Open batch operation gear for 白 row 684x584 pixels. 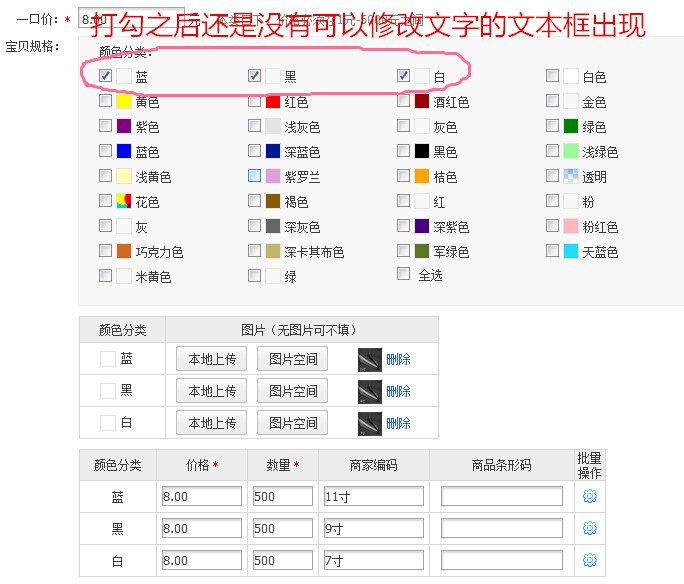[589, 560]
